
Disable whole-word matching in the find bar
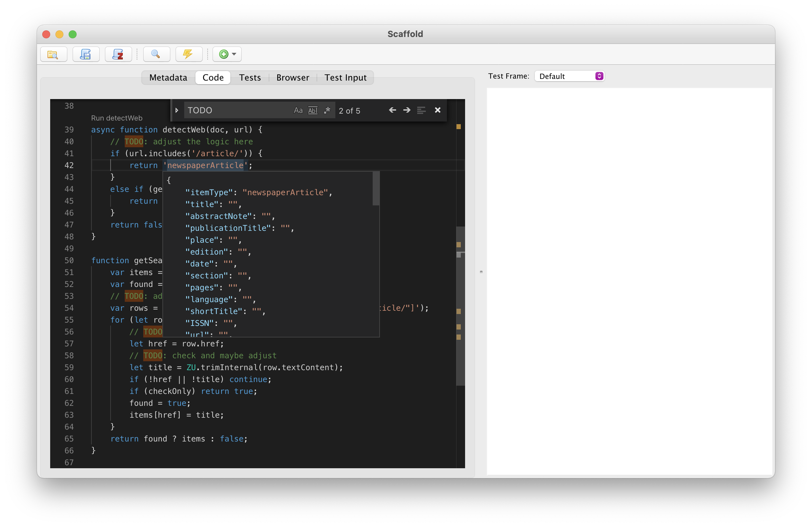pos(313,110)
